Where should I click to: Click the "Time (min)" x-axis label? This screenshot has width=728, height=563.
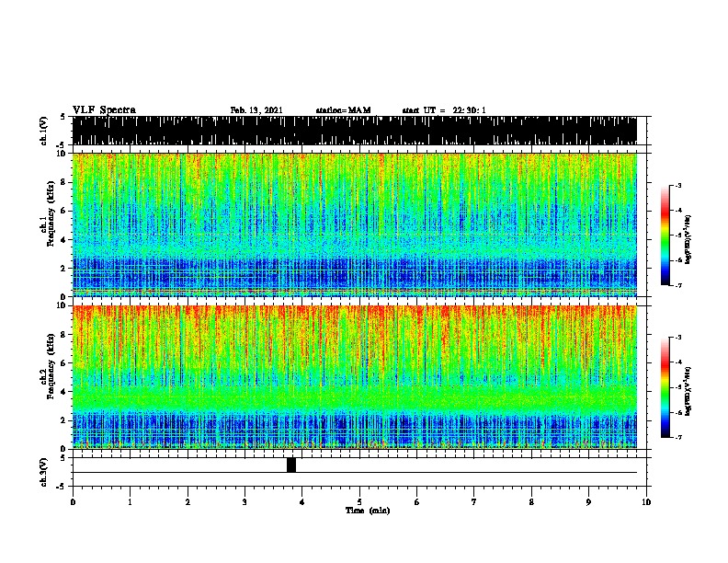pyautogui.click(x=368, y=511)
